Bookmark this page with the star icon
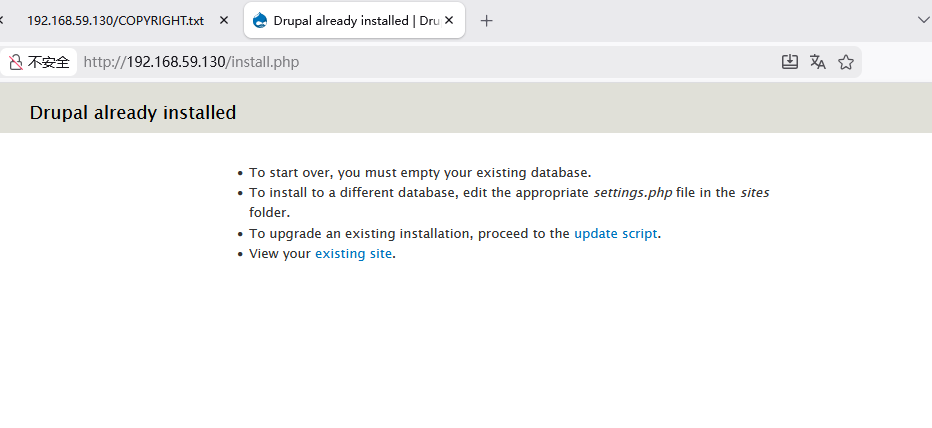 pos(846,62)
